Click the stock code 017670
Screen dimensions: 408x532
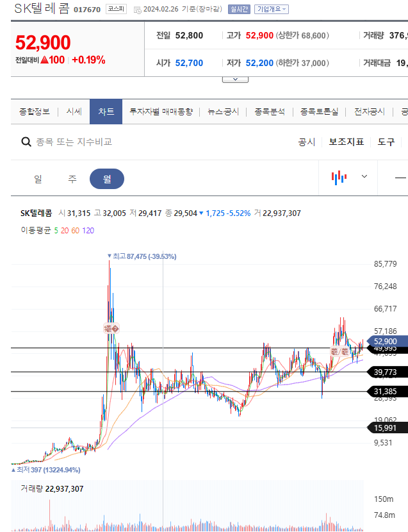(87, 10)
